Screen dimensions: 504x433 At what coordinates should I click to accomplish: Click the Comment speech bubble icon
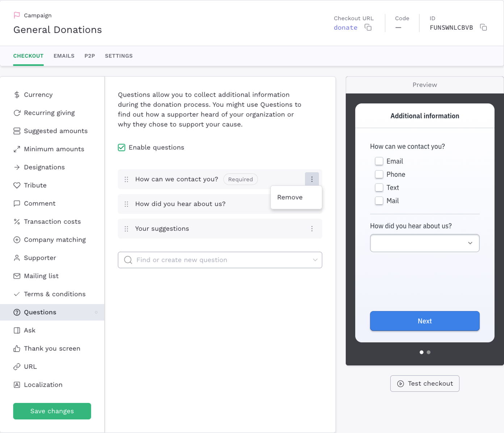pos(17,203)
